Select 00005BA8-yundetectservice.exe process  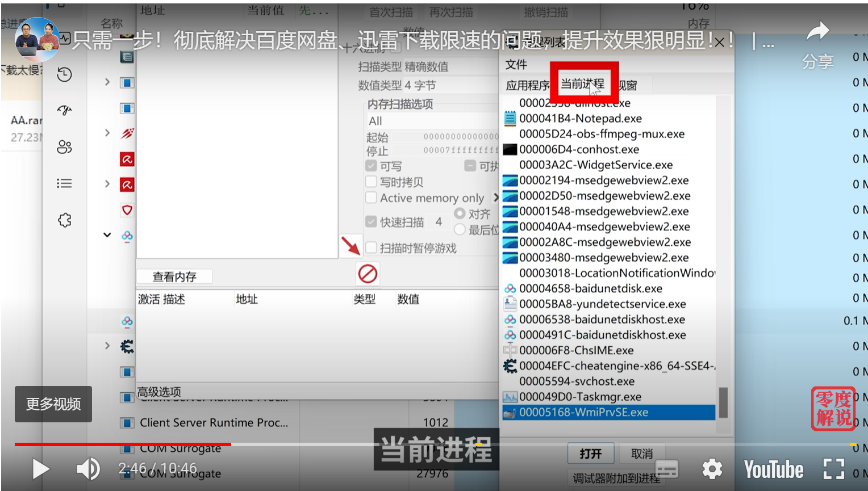[x=609, y=304]
